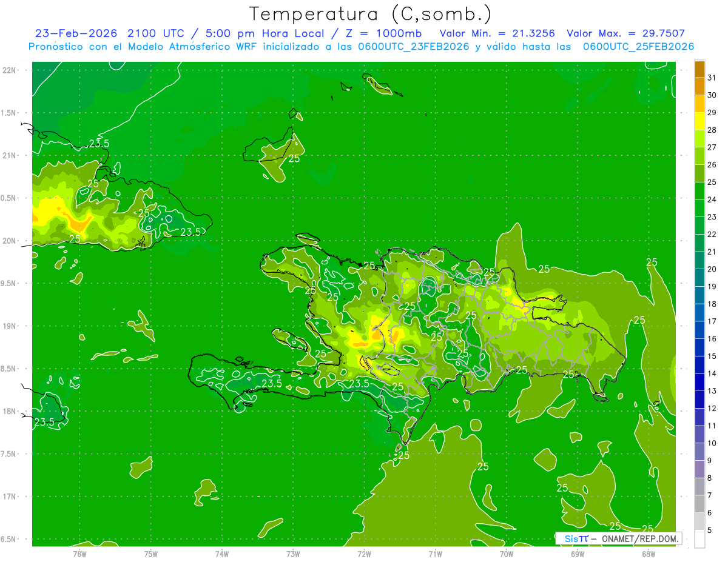Select the purple legend swatch between 8 and 9
Viewport: 728px width, 562px height.
pos(699,469)
